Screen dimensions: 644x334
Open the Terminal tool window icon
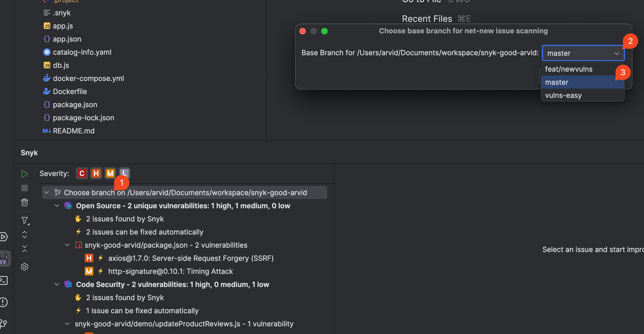point(4,280)
